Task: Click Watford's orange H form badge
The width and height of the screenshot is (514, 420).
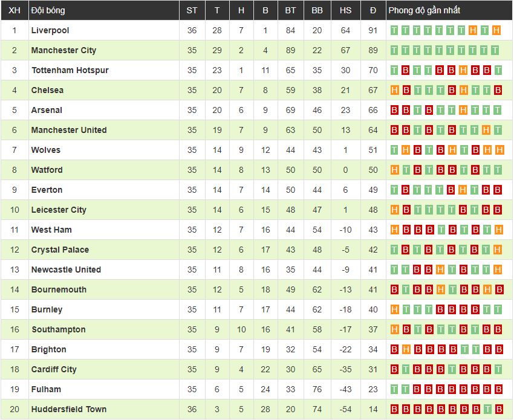Action: (395, 170)
